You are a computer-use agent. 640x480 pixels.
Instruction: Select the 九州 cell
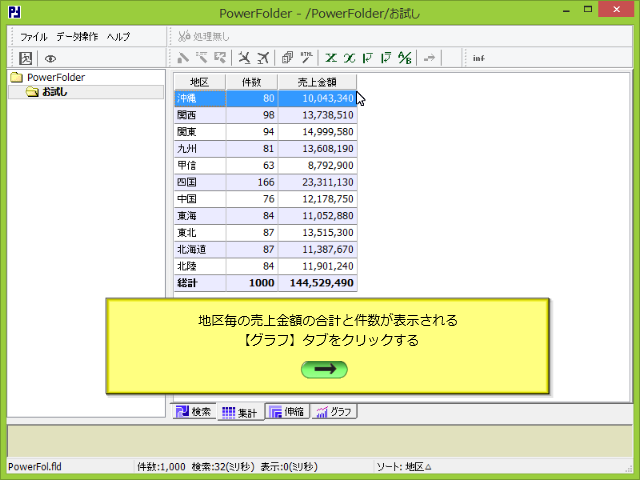click(200, 149)
